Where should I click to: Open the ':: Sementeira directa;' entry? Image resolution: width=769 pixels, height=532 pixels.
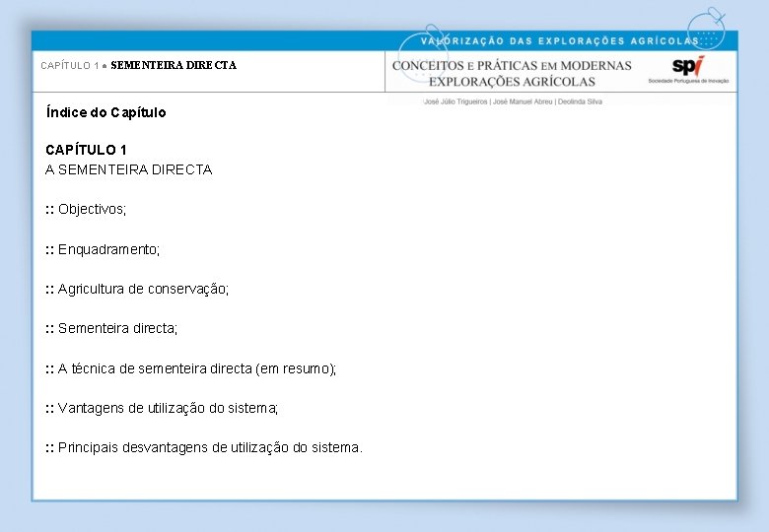click(x=111, y=328)
